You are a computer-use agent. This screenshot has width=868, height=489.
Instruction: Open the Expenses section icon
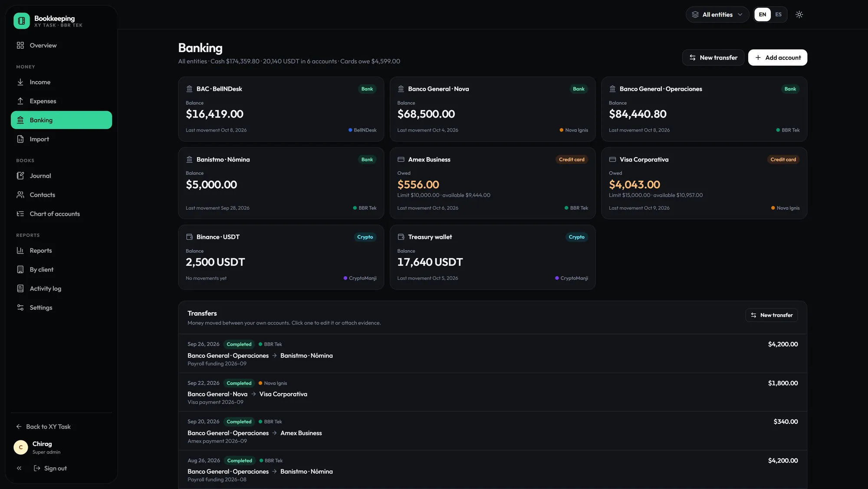20,101
